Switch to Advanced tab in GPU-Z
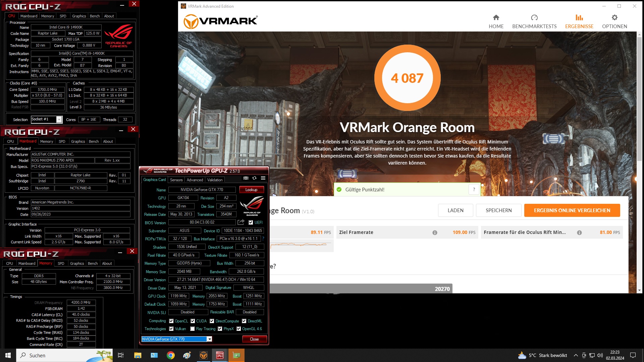The height and width of the screenshot is (362, 644). coord(195,180)
